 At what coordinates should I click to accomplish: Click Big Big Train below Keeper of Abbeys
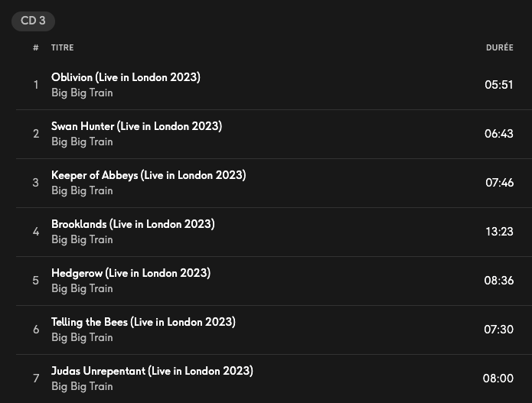[x=82, y=191]
